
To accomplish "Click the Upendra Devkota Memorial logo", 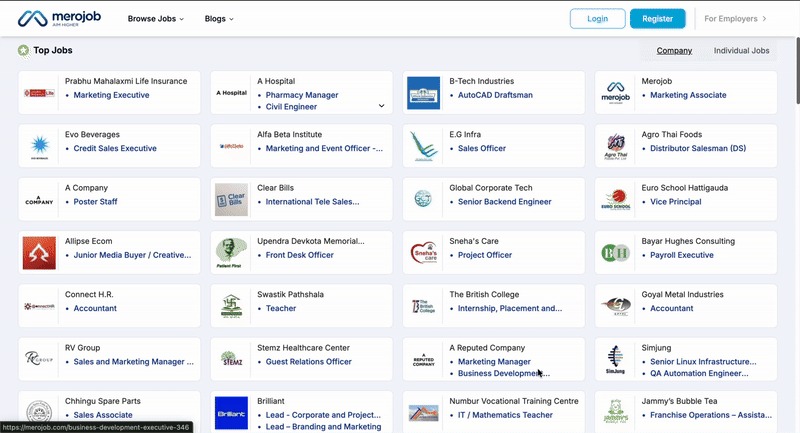I will click(231, 253).
